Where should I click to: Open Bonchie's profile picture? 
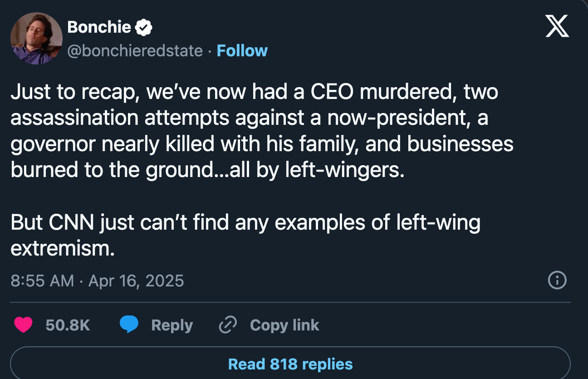tap(36, 38)
